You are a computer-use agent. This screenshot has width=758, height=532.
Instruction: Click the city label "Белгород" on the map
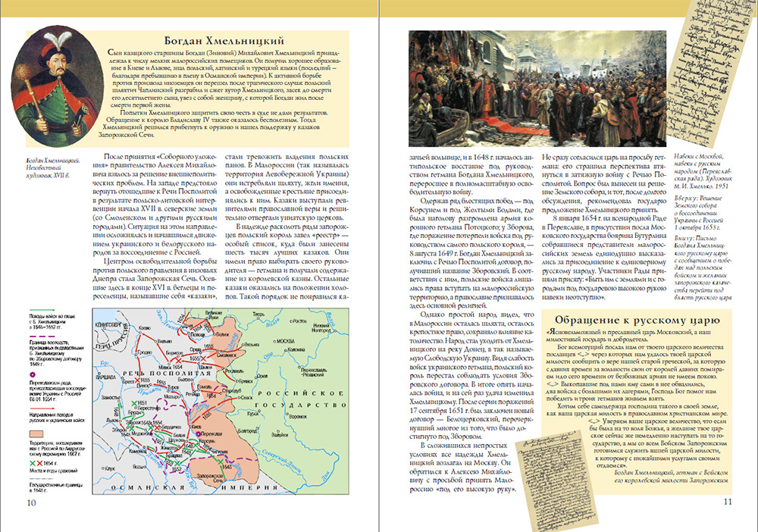[x=247, y=430]
